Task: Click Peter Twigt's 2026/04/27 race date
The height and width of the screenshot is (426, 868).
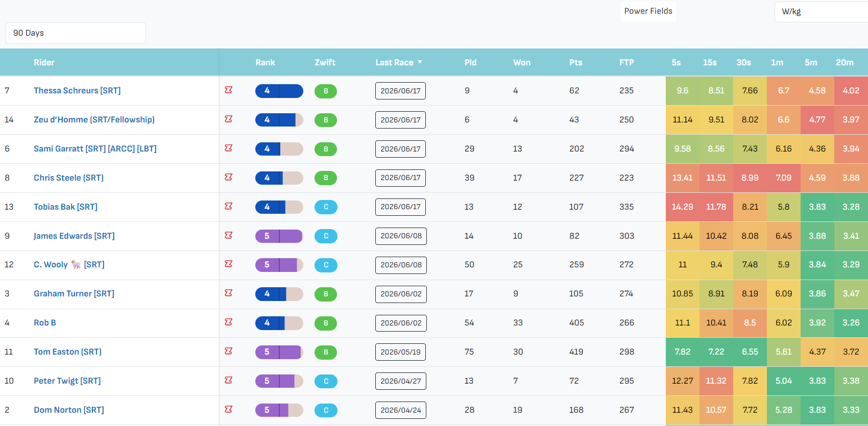Action: point(400,381)
